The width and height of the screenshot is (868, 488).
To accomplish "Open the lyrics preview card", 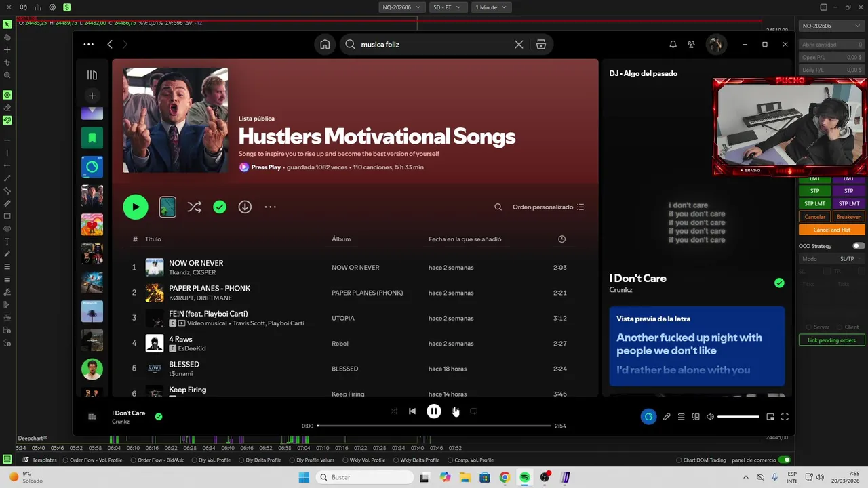I will (697, 346).
